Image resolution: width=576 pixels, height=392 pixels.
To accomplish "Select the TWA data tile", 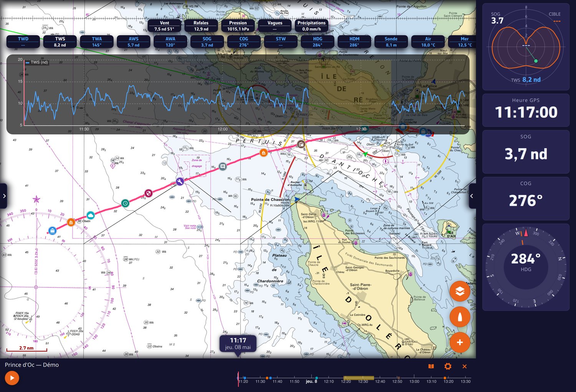I will click(x=97, y=42).
